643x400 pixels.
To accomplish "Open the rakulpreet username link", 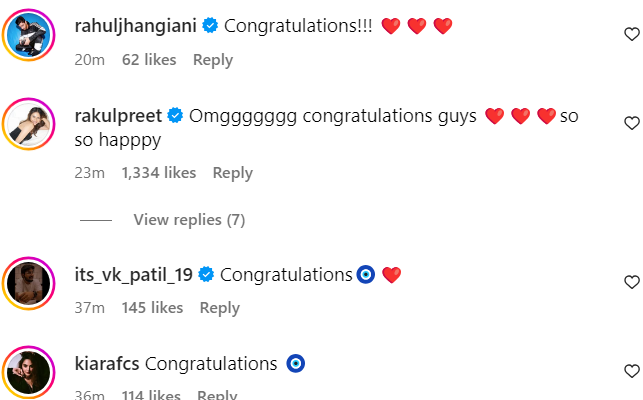I will click(x=118, y=116).
